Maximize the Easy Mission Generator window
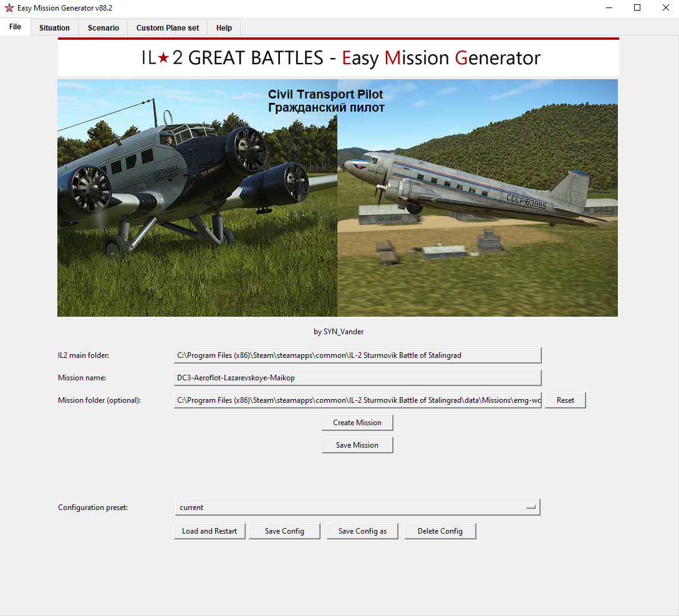Image resolution: width=679 pixels, height=616 pixels. tap(637, 8)
